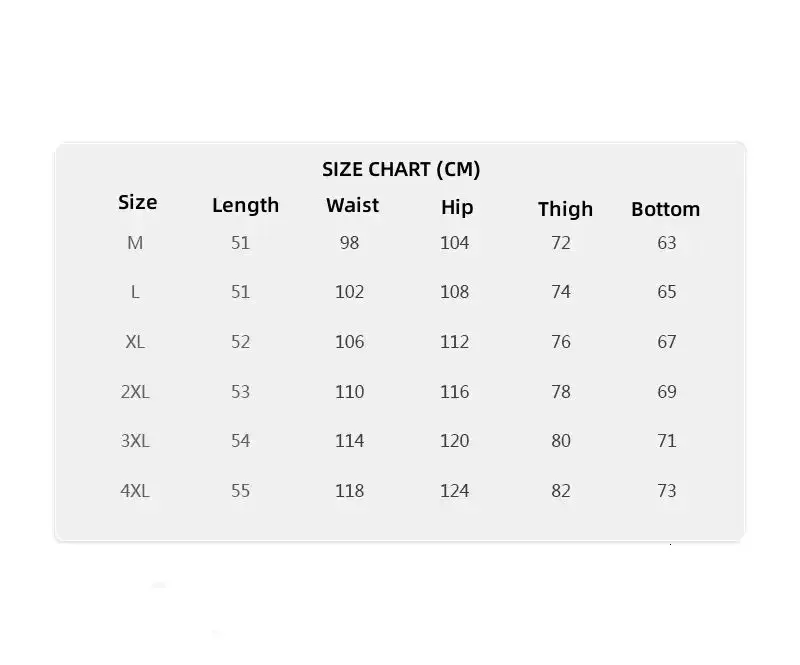Select the XL size row label
Image resolution: width=800 pixels, height=665 pixels.
click(x=135, y=342)
